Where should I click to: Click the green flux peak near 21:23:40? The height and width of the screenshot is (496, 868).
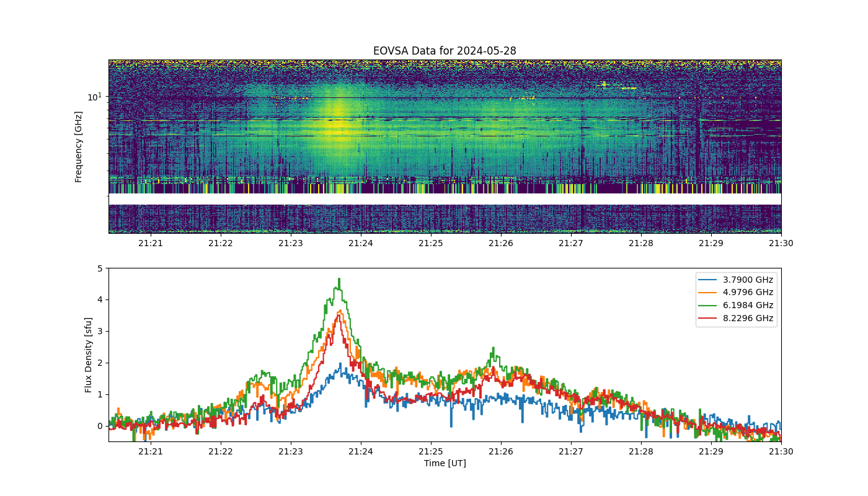click(339, 280)
